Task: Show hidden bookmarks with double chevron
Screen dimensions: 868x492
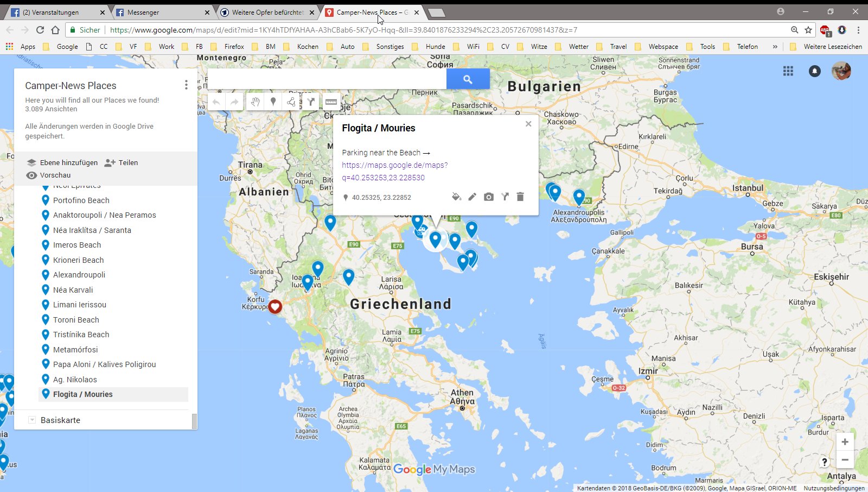Action: click(775, 47)
